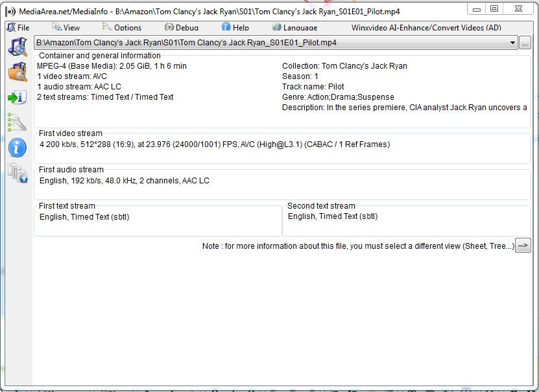539x392 pixels.
Task: Click the blue info About sidebar icon
Action: pos(17,147)
